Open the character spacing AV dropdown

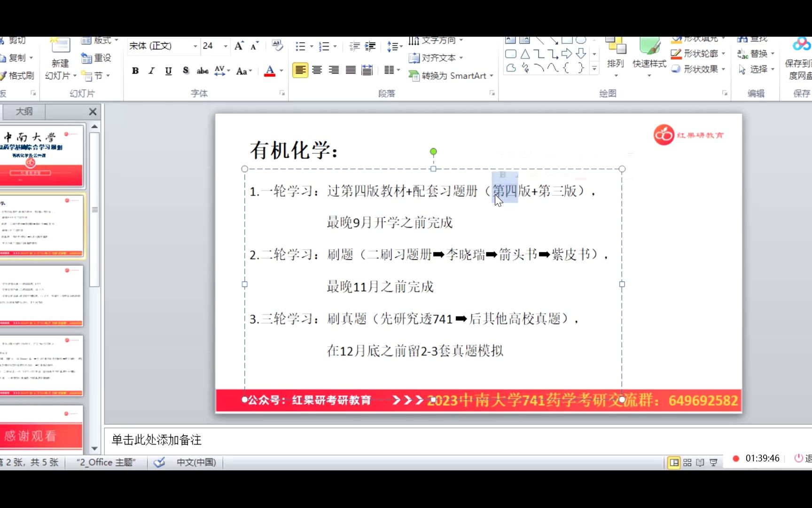(x=222, y=71)
